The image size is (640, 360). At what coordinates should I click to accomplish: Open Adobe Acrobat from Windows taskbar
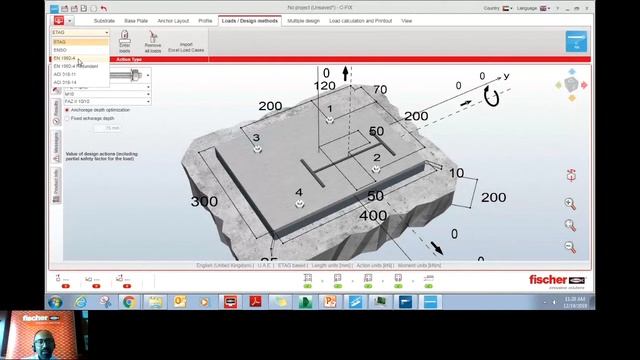[256, 302]
